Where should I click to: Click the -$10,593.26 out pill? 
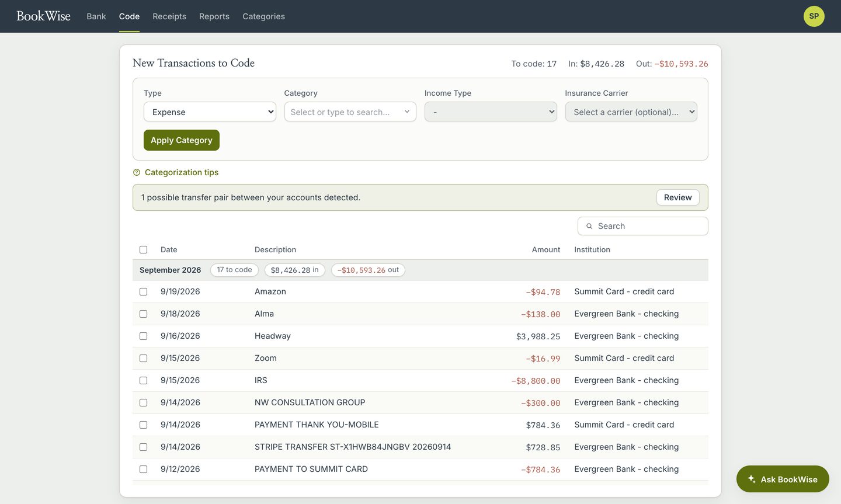[x=368, y=270]
